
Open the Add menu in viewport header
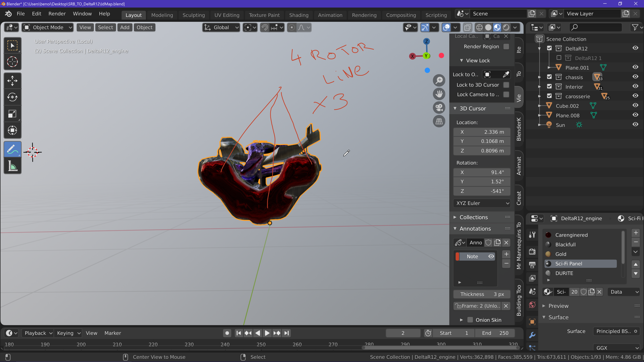point(124,27)
